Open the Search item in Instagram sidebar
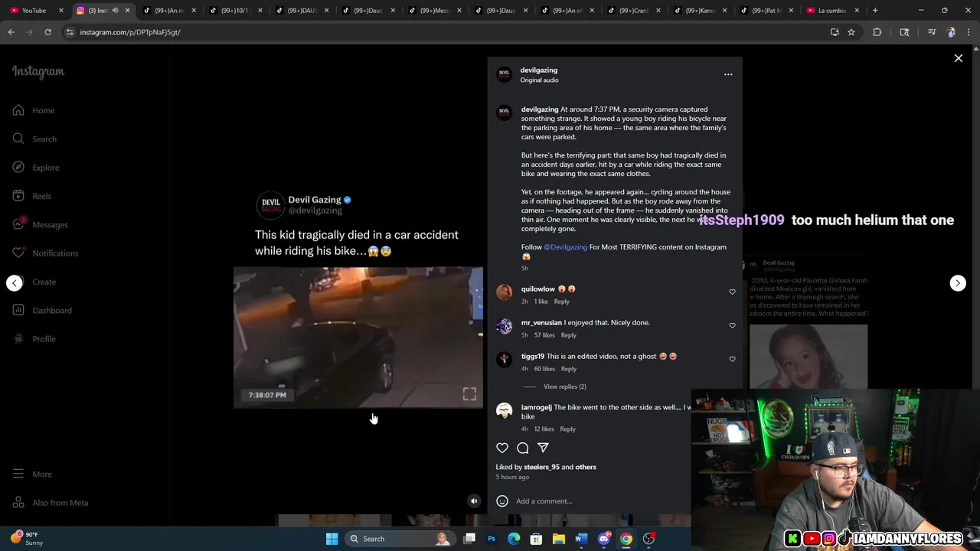This screenshot has width=980, height=551. coord(34,139)
